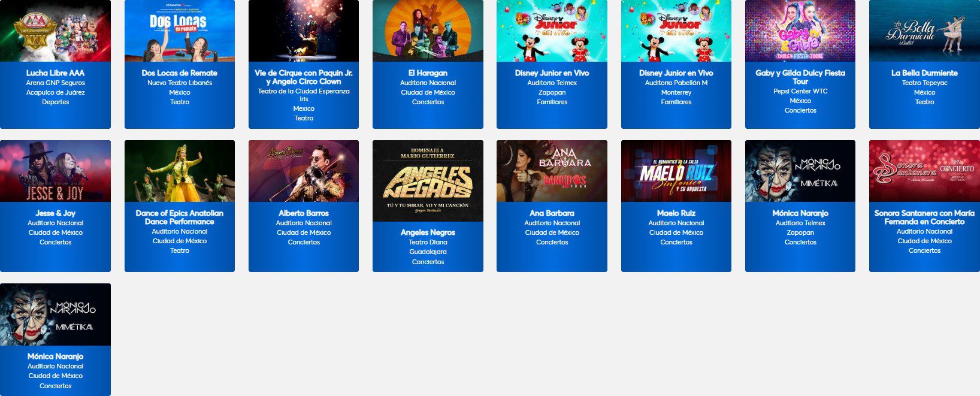Open Disney Junior en Vivo Zapopan card image
The height and width of the screenshot is (396, 980).
tap(552, 31)
